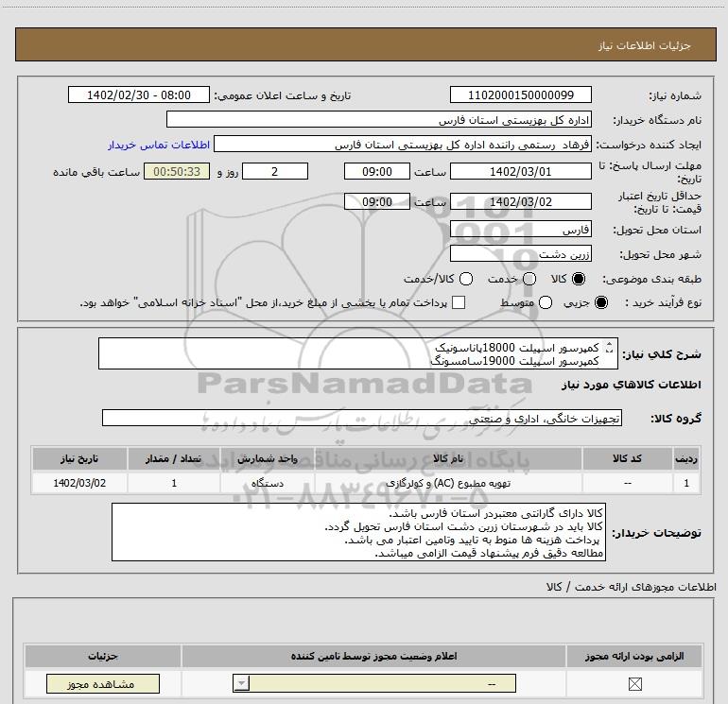Click the کد کالا column header

(x=627, y=458)
